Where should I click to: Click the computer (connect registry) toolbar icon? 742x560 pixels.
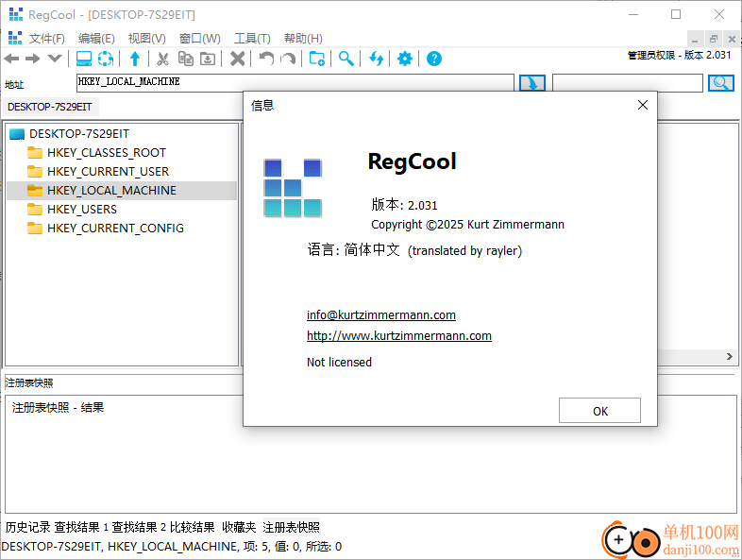pyautogui.click(x=84, y=59)
